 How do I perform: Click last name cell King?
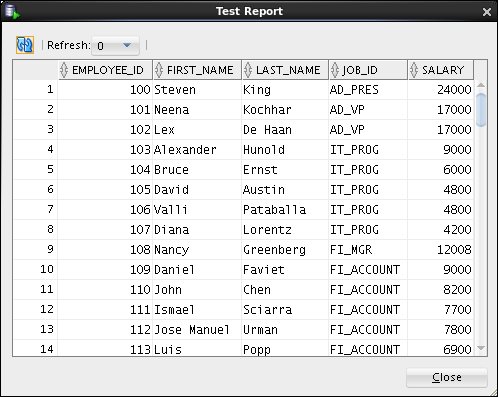(285, 90)
